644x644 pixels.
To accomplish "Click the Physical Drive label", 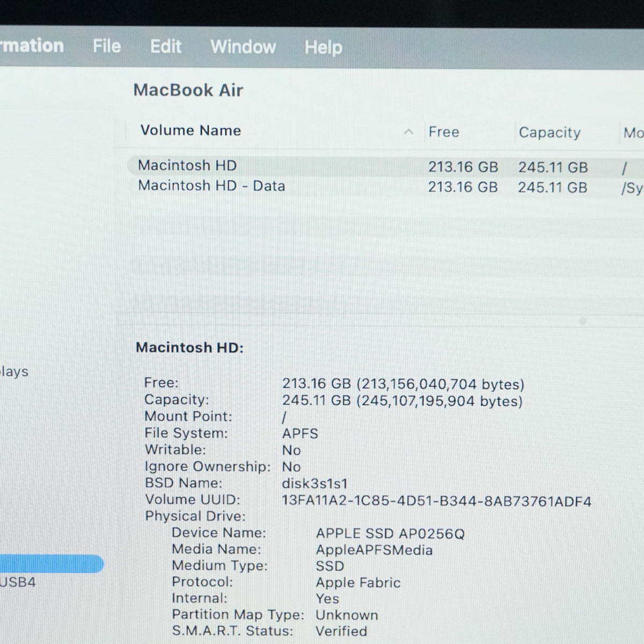I will tap(195, 516).
